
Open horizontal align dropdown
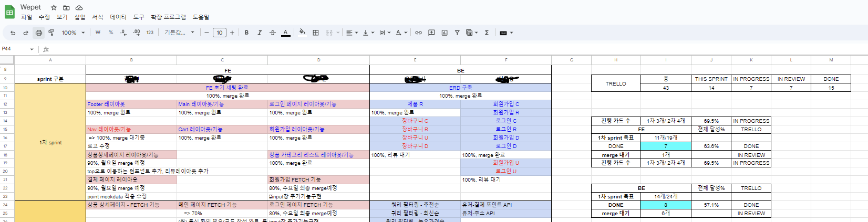(x=352, y=33)
